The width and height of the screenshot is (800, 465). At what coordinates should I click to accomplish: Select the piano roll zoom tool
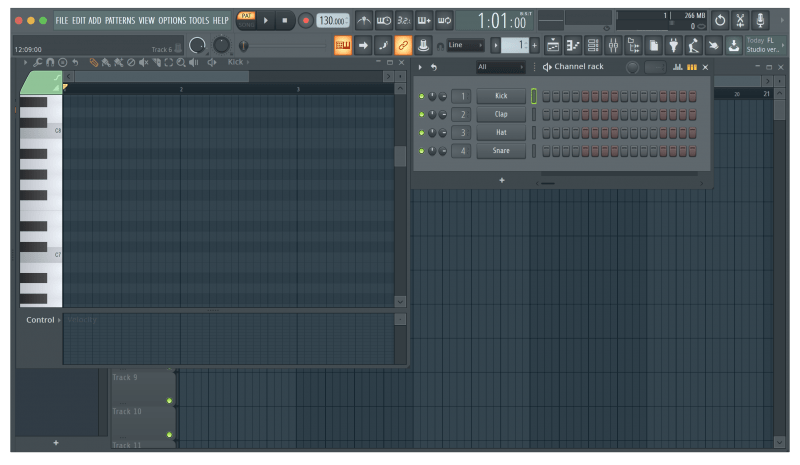pyautogui.click(x=181, y=63)
